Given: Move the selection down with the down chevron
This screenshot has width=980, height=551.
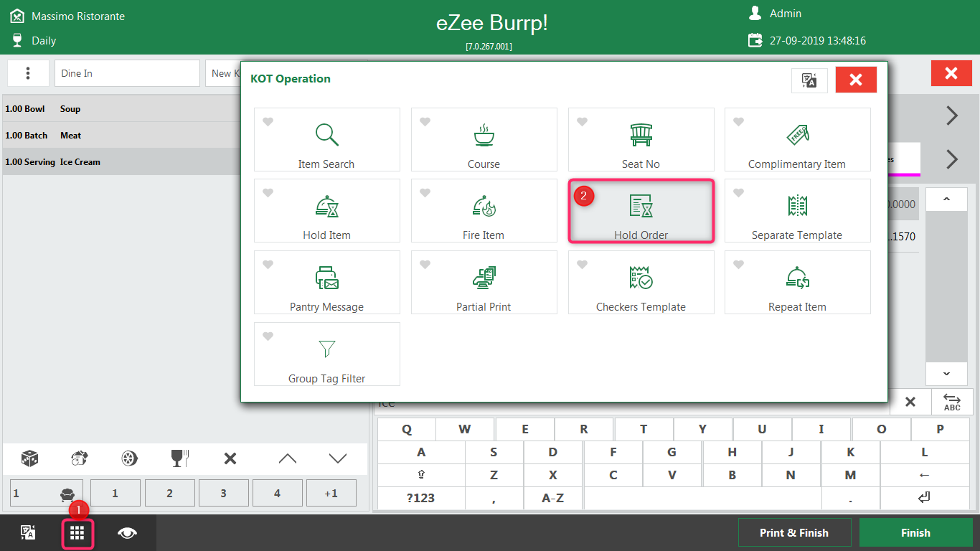Looking at the screenshot, I should click(x=338, y=458).
